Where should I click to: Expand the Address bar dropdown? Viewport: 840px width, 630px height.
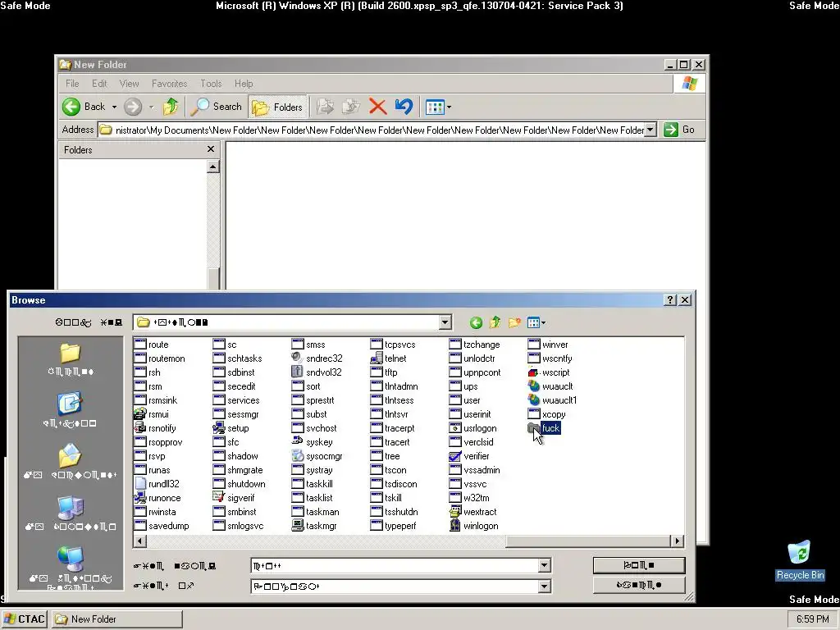point(651,130)
